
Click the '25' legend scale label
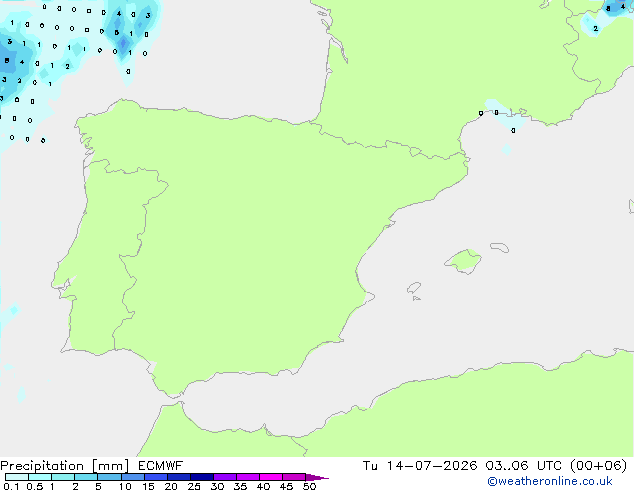(194, 486)
